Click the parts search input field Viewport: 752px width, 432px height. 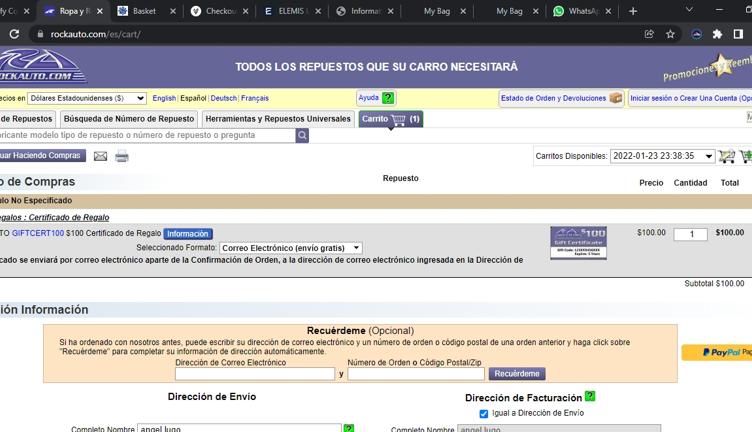(x=148, y=135)
